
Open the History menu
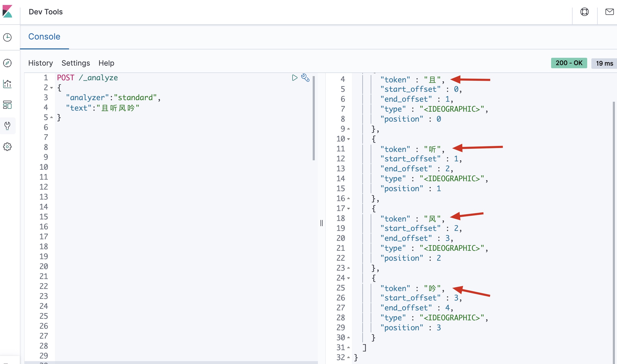(x=41, y=63)
